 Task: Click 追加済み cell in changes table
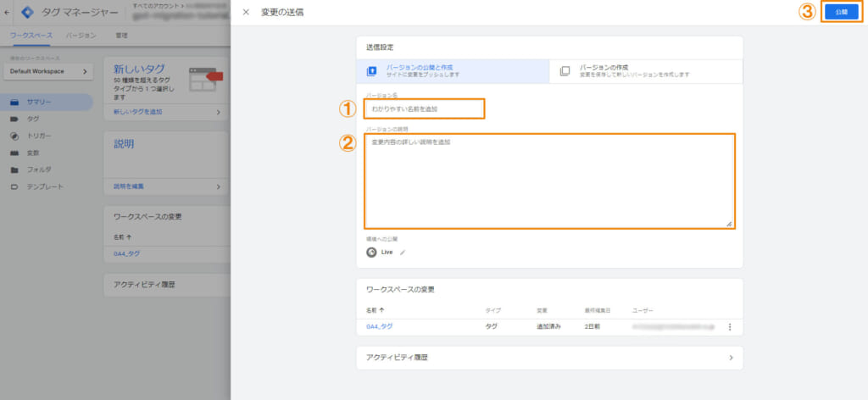click(x=548, y=327)
